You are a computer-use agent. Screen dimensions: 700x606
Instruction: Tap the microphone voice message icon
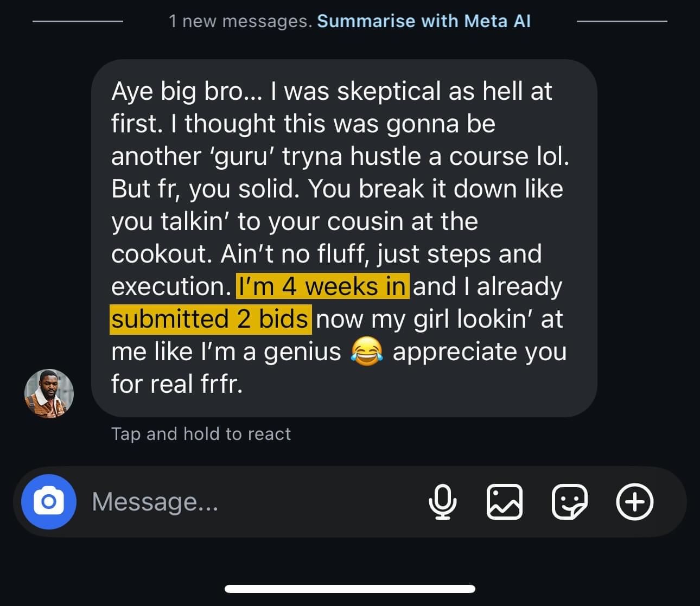pyautogui.click(x=442, y=502)
